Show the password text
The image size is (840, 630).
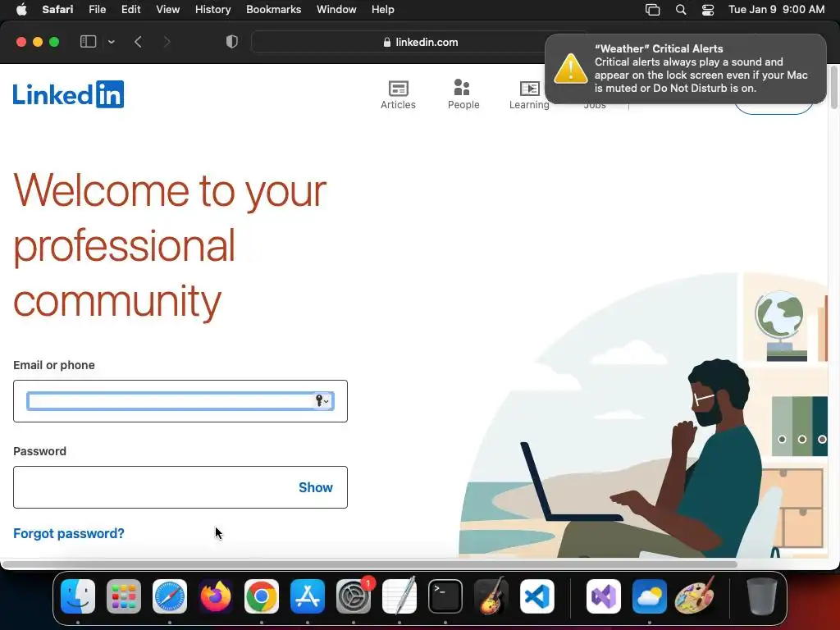(x=316, y=487)
